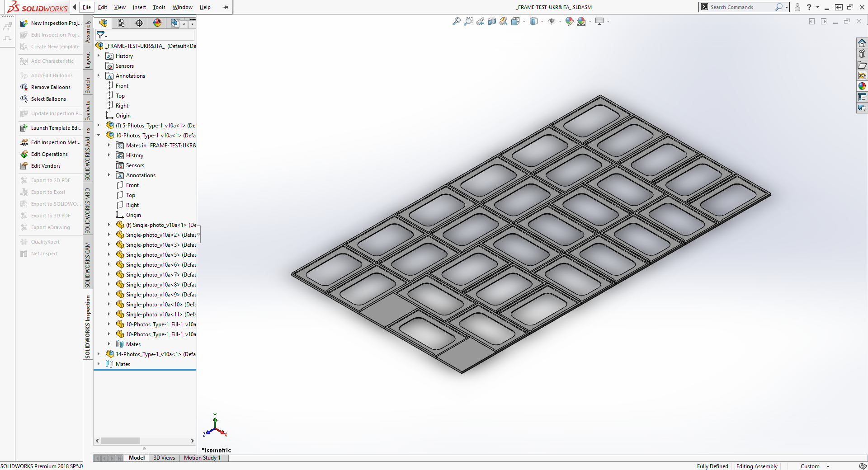Open the Hide/Show Items dropdown arrow
The width and height of the screenshot is (868, 470).
[560, 21]
